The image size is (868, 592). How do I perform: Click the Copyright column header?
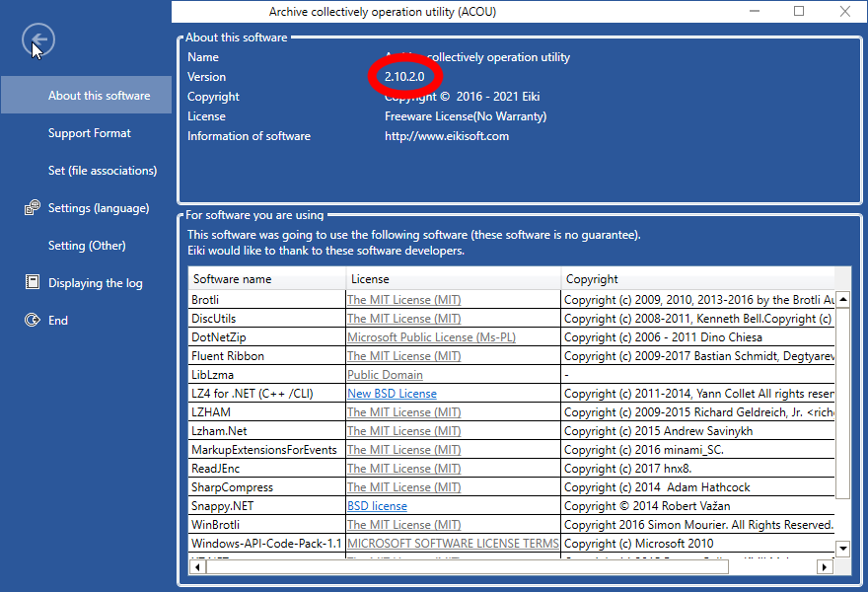pos(592,279)
